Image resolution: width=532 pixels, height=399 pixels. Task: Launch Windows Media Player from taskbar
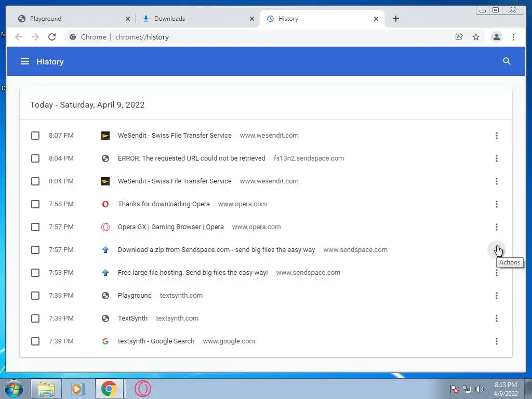pyautogui.click(x=77, y=389)
